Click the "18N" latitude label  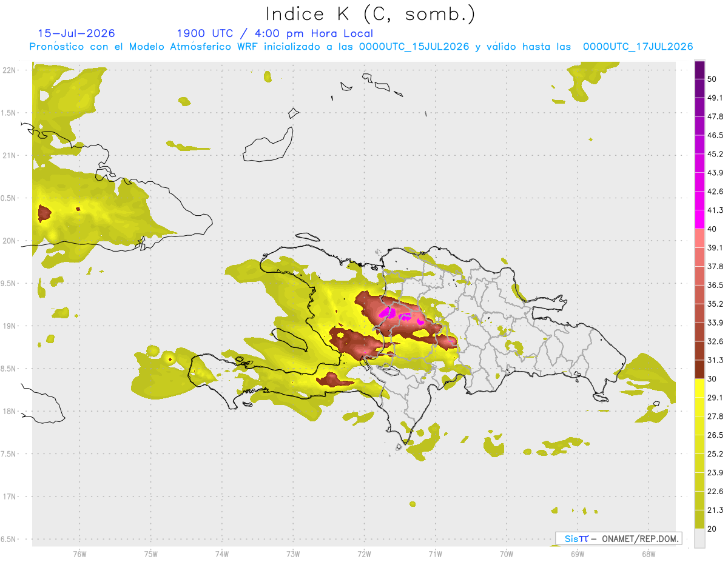[x=10, y=411]
